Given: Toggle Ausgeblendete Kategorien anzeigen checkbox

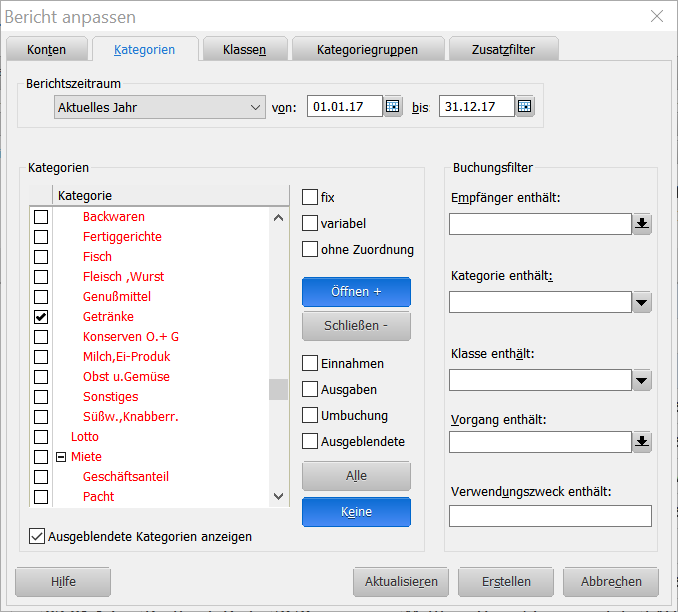Looking at the screenshot, I should 38,537.
